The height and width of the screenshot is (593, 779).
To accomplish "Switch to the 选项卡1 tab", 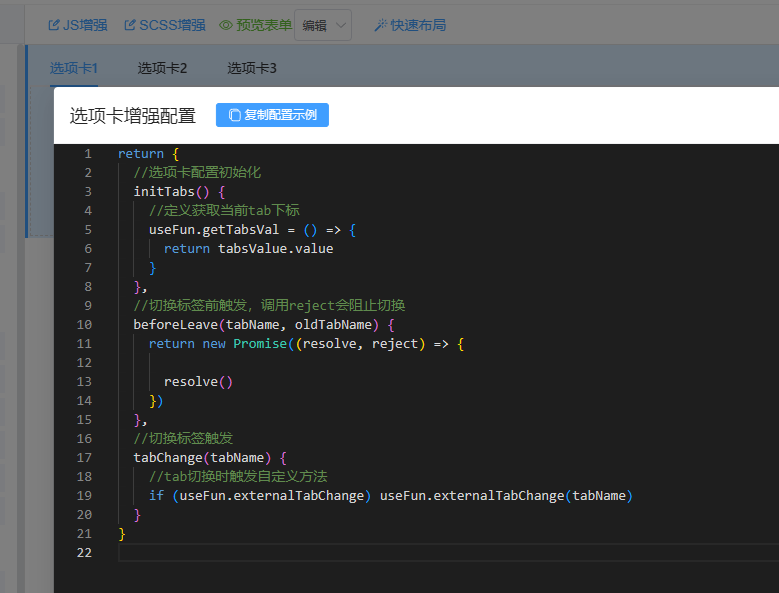I will point(74,68).
